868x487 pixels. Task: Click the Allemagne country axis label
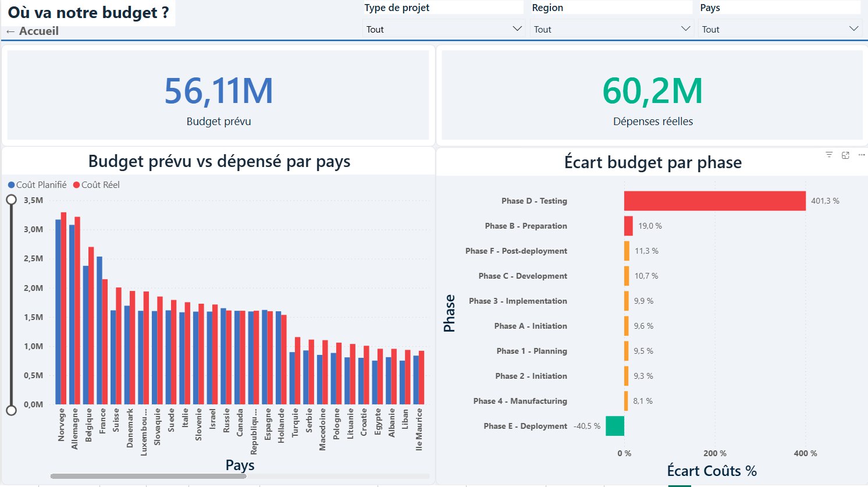point(74,429)
